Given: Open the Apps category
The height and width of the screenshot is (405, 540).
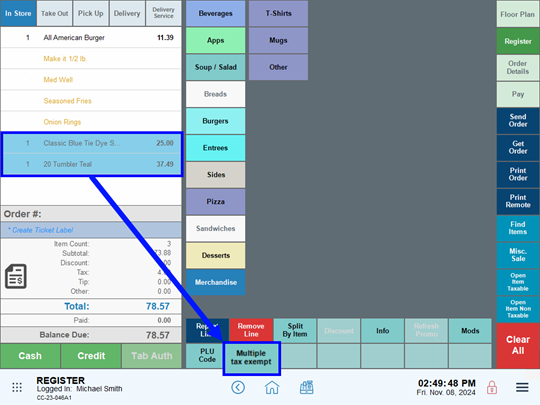Looking at the screenshot, I should click(216, 40).
